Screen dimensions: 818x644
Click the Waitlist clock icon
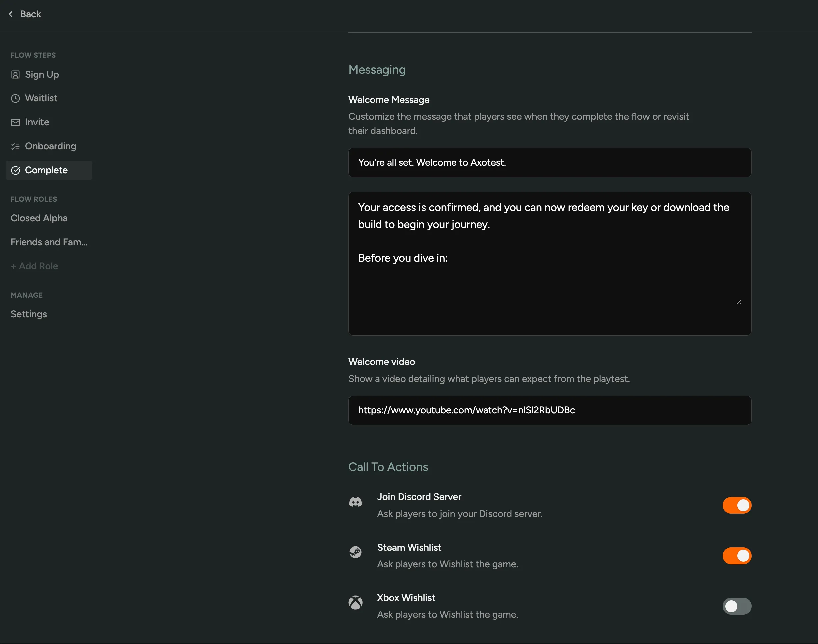click(15, 98)
